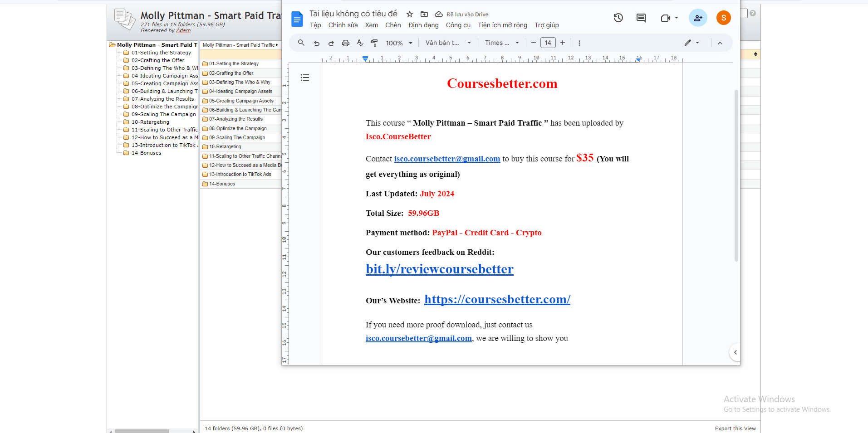Click the move to folder icon

(x=424, y=14)
